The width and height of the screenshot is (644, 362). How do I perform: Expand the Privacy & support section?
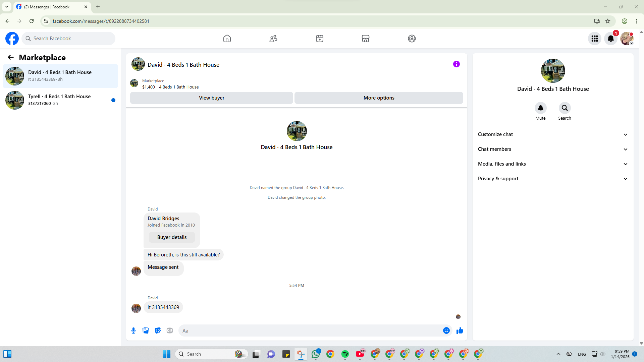(552, 179)
